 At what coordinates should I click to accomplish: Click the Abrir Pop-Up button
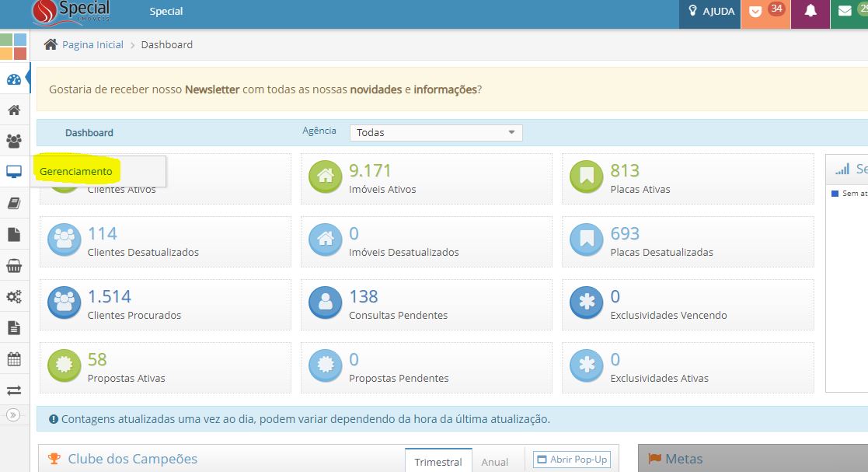572,460
